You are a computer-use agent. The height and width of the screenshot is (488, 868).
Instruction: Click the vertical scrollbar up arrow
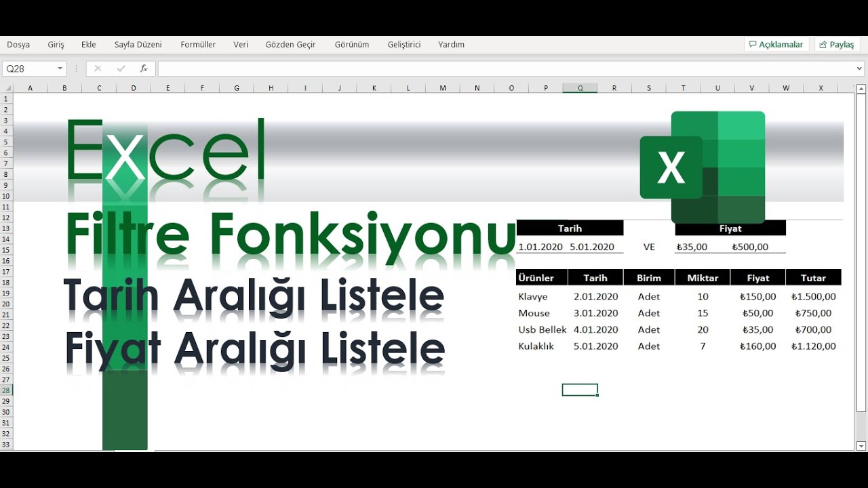pos(861,89)
